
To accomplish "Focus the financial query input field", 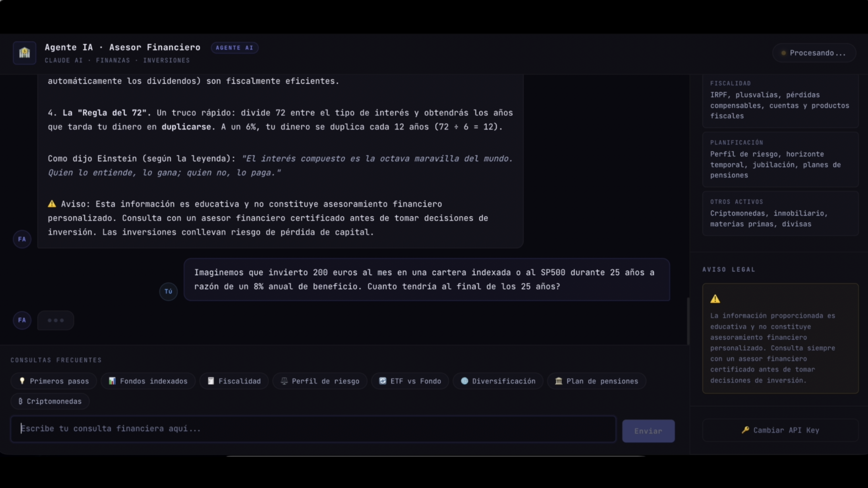I will [x=313, y=429].
